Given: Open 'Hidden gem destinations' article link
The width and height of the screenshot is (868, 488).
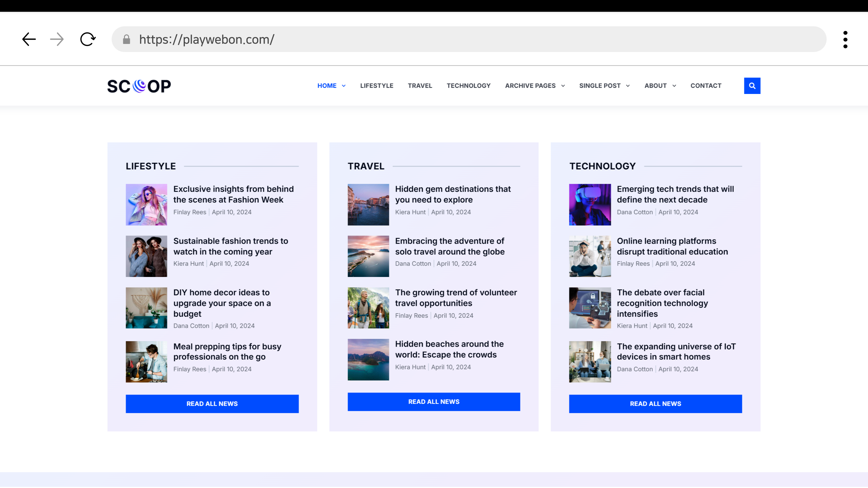Looking at the screenshot, I should 453,194.
